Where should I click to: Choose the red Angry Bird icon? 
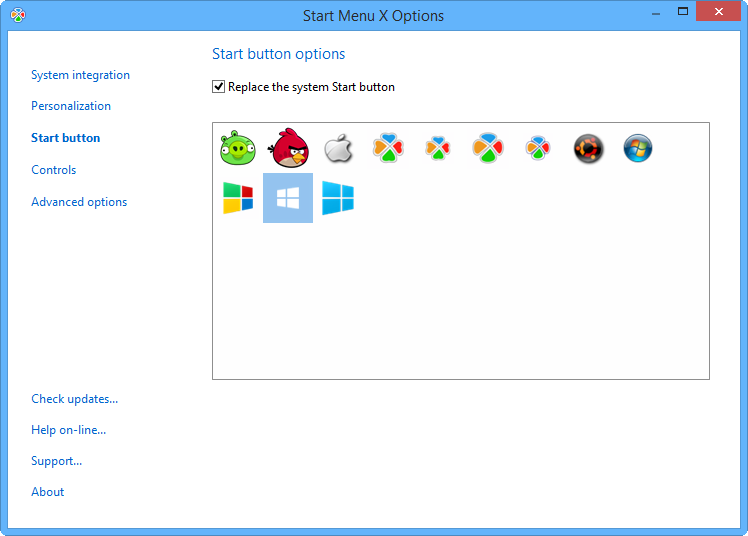(288, 148)
